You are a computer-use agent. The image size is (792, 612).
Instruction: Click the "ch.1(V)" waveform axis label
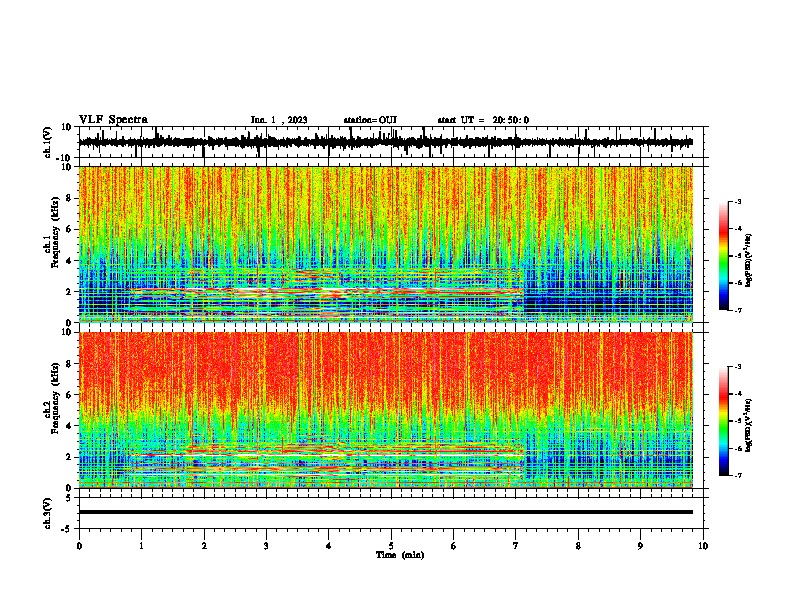(48, 142)
